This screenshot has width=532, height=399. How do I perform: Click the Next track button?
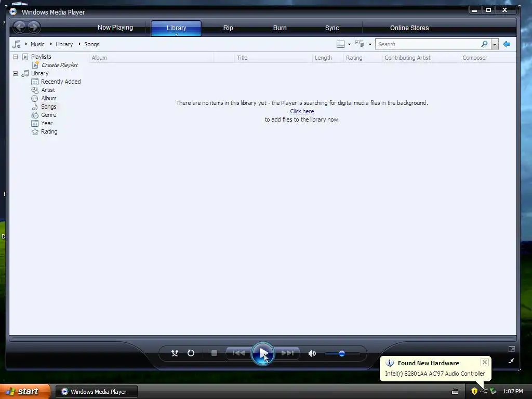pyautogui.click(x=287, y=353)
